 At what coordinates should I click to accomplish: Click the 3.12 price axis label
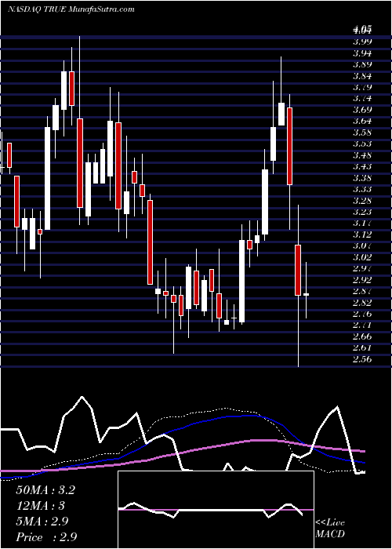[362, 235]
